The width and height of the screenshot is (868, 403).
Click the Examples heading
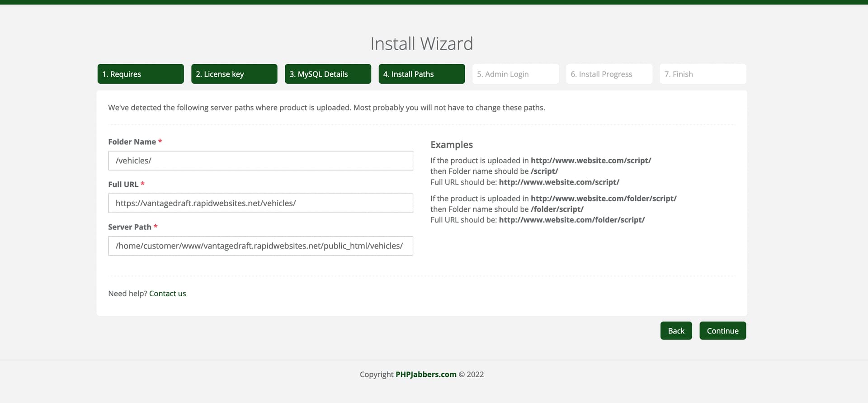[x=451, y=145]
